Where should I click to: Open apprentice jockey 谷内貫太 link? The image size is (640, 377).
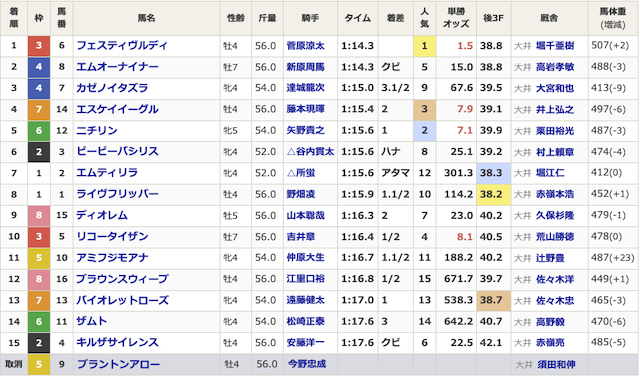(x=310, y=152)
